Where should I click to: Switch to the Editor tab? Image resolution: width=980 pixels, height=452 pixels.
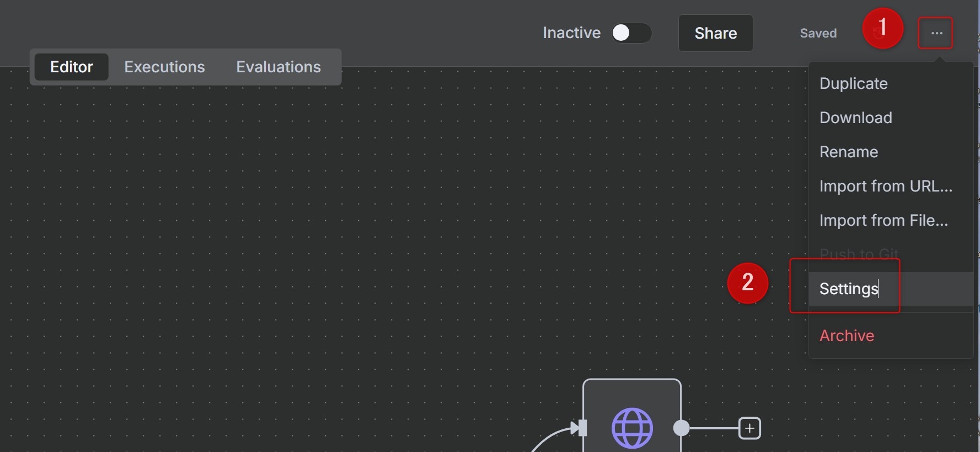pos(72,67)
